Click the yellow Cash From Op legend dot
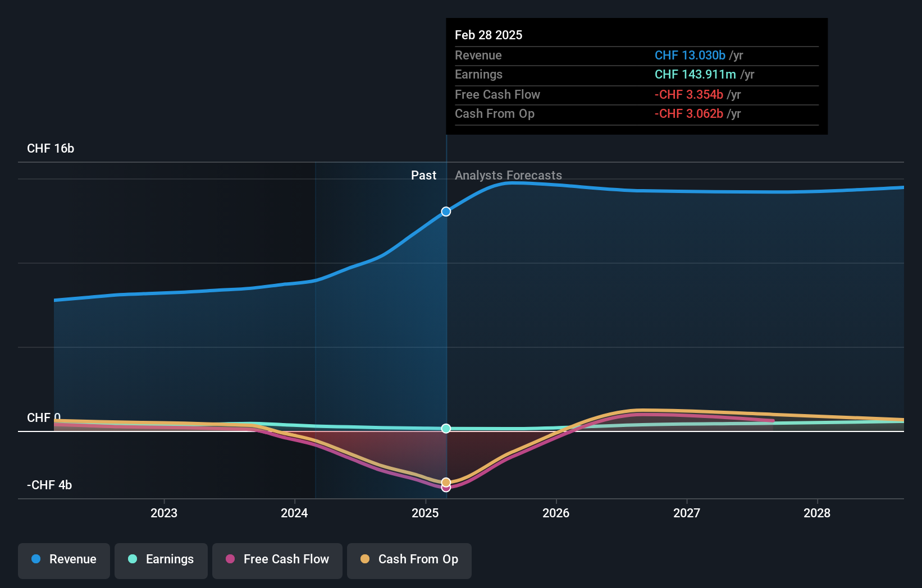This screenshot has width=922, height=588. 365,559
